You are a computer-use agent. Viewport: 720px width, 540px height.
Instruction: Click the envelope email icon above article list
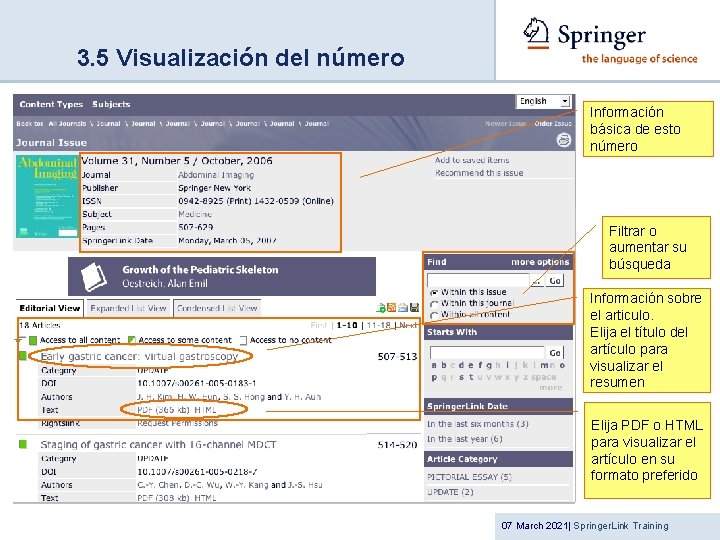pos(403,308)
